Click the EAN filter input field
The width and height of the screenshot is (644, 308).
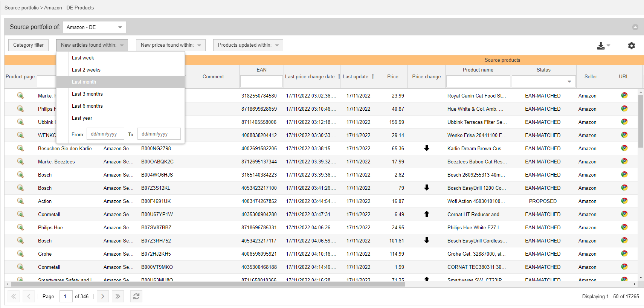(x=261, y=81)
